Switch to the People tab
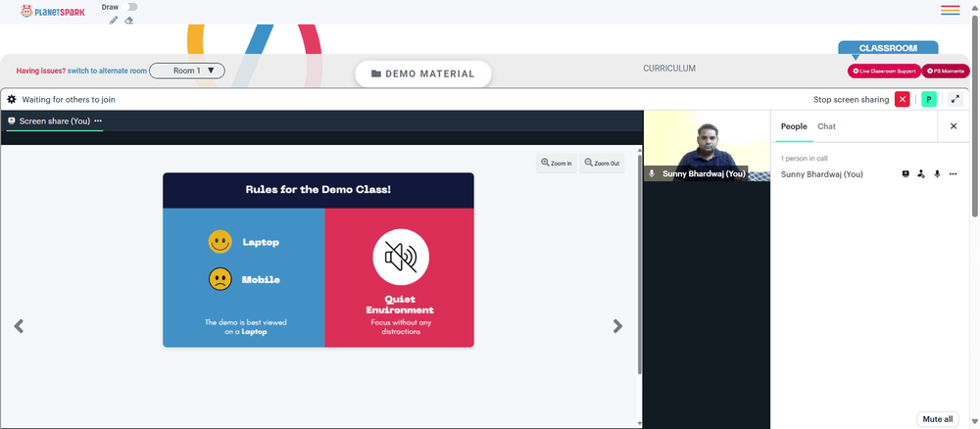Image resolution: width=980 pixels, height=429 pixels. coord(794,126)
